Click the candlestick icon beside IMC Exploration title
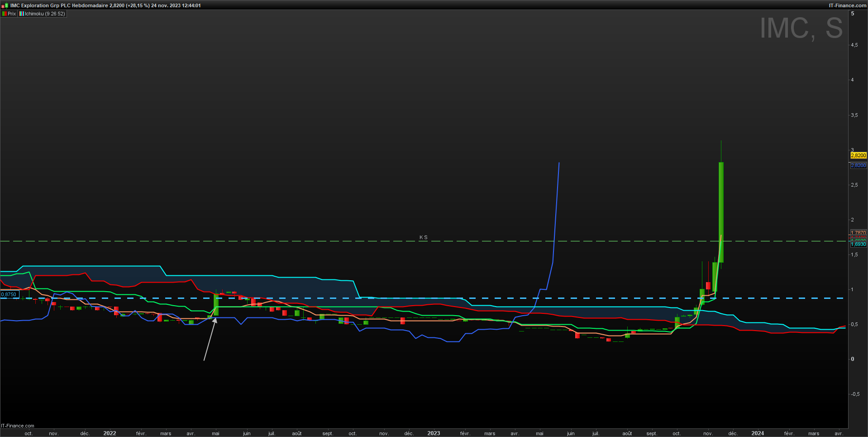868x437 pixels. 5,5
